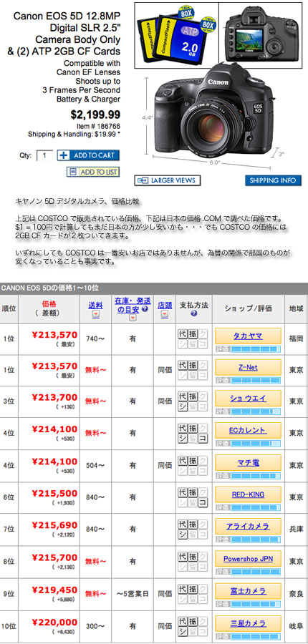308x644 pixels.
Task: Click the help icon next to 在庫・発送の目安
Action: point(145,310)
